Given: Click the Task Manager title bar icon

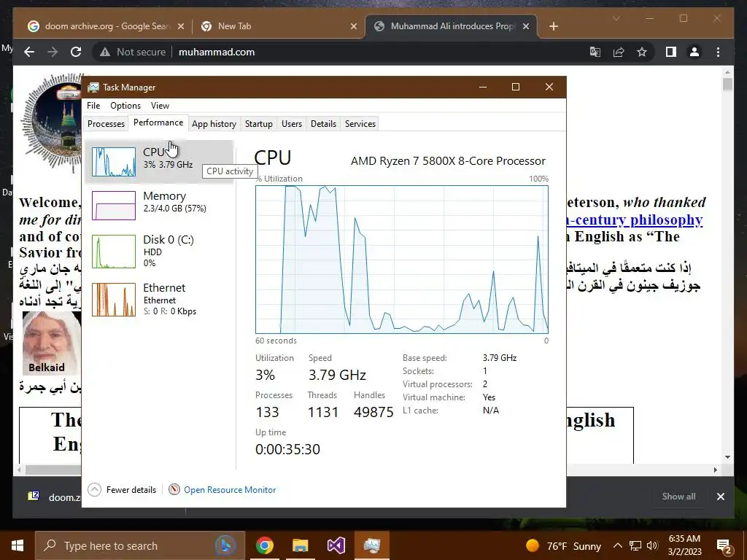Looking at the screenshot, I should point(93,87).
